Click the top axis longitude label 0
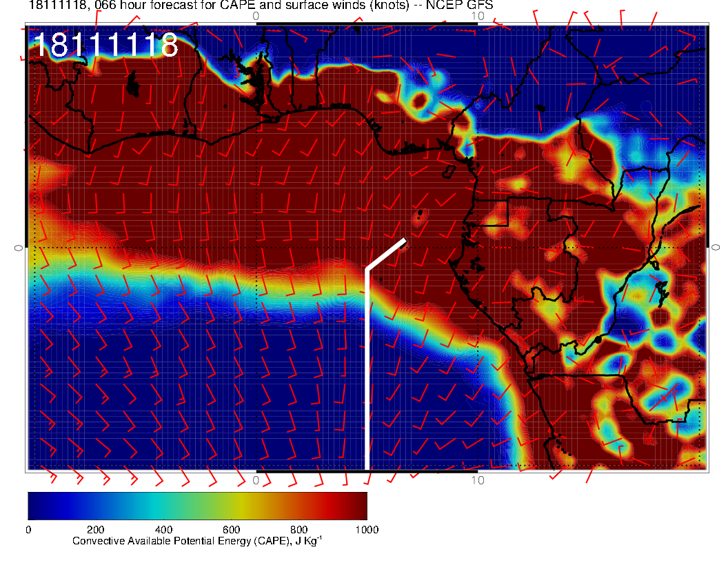Screen dimensions: 728x563 (256, 15)
